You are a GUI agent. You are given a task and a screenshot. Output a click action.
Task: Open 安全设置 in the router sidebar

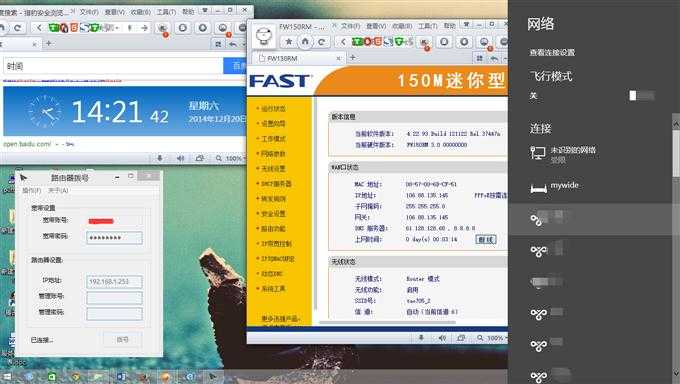pyautogui.click(x=273, y=213)
